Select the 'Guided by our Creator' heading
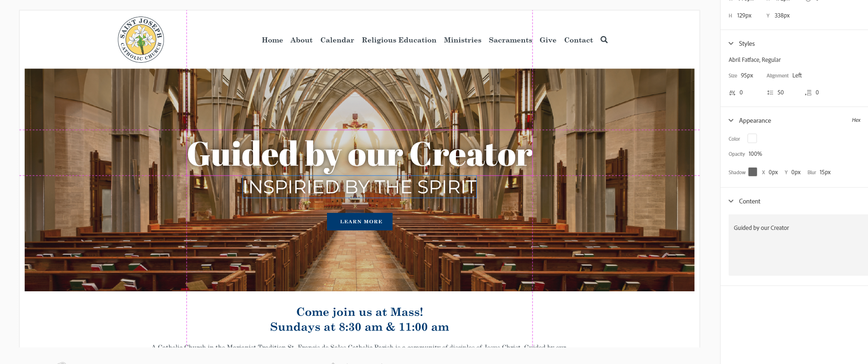The width and height of the screenshot is (868, 364). coord(360,154)
